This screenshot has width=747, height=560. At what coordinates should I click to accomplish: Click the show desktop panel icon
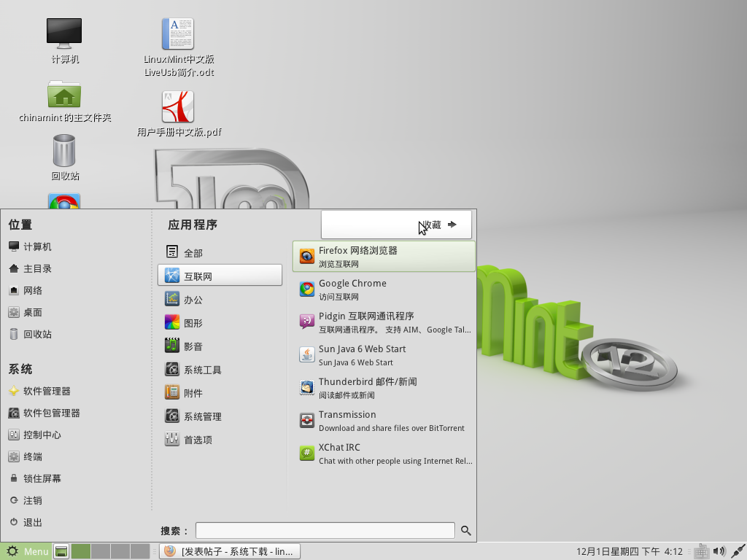[61, 551]
